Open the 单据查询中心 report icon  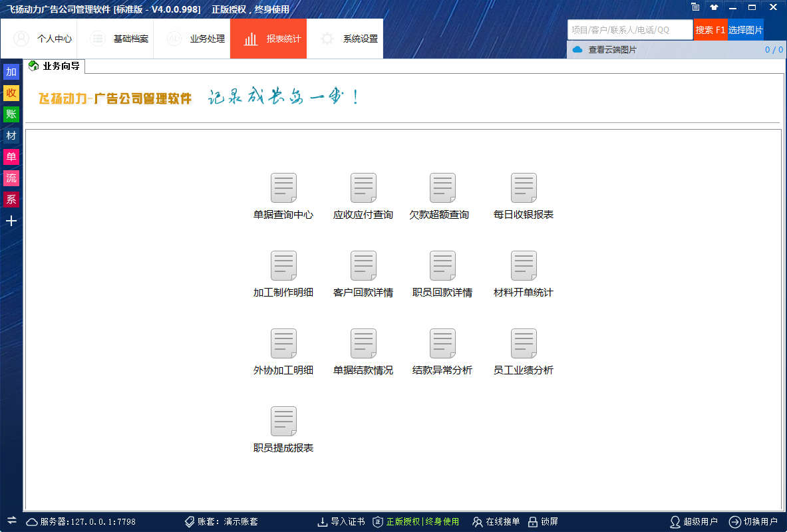click(283, 188)
